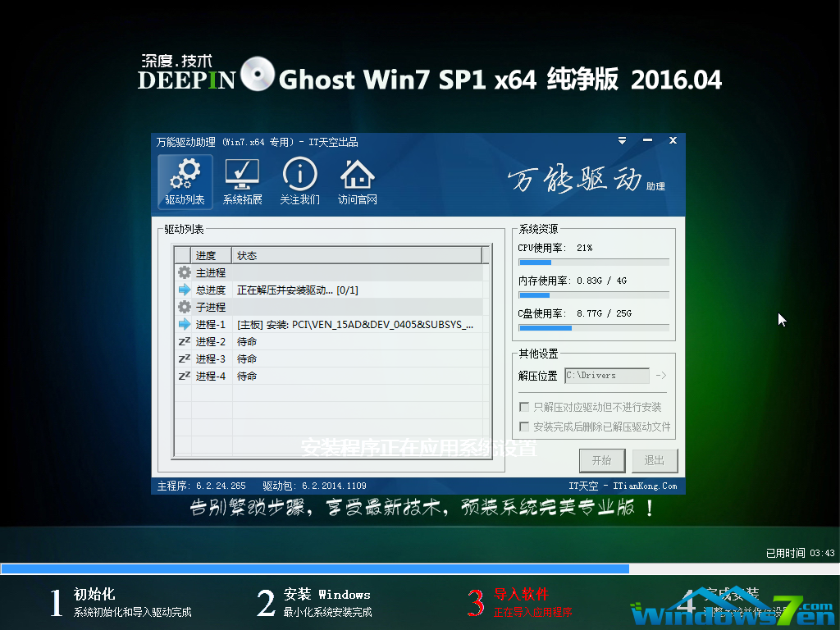The image size is (840, 630).
Task: Click the sleep icon beside 进程-3
Action: point(185,358)
